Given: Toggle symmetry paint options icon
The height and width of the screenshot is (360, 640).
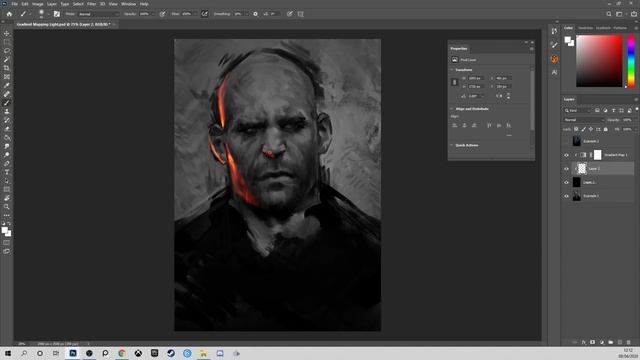Looking at the screenshot, I should (301, 14).
